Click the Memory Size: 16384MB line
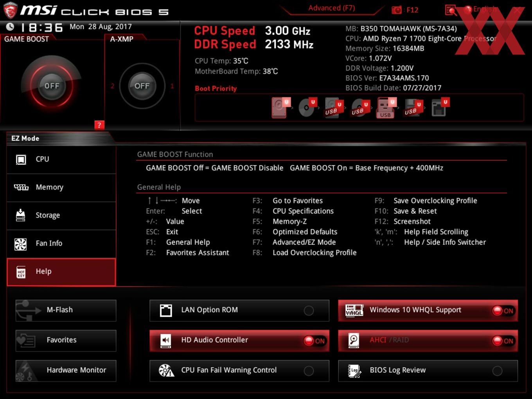 tap(385, 49)
